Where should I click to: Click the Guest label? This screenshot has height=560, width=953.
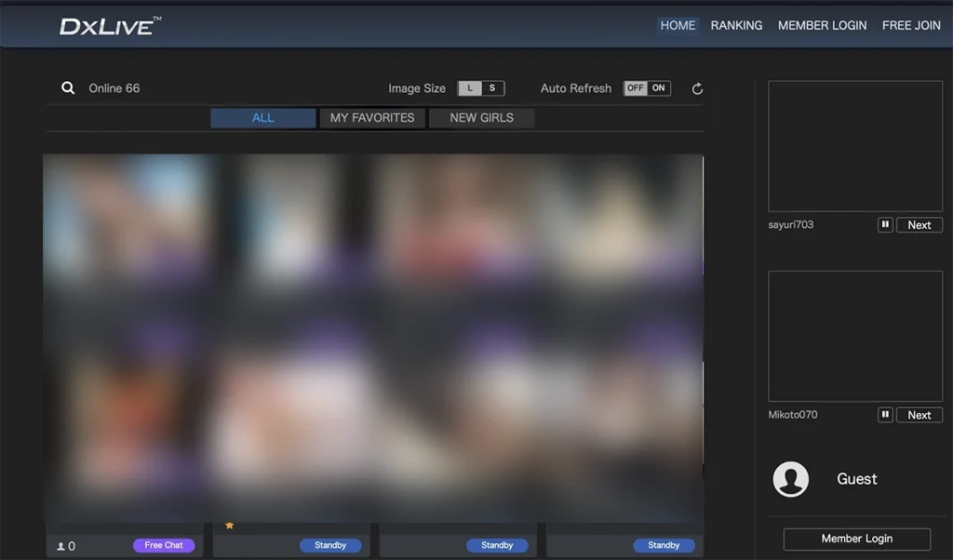856,479
